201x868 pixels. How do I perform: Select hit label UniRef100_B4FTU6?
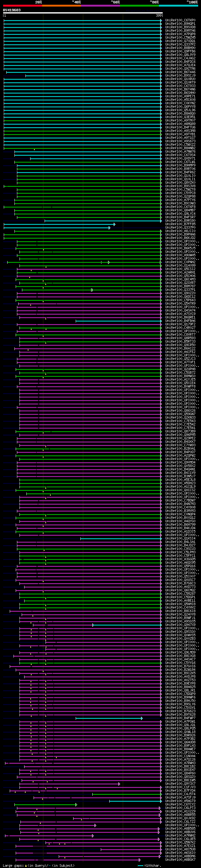point(180,127)
